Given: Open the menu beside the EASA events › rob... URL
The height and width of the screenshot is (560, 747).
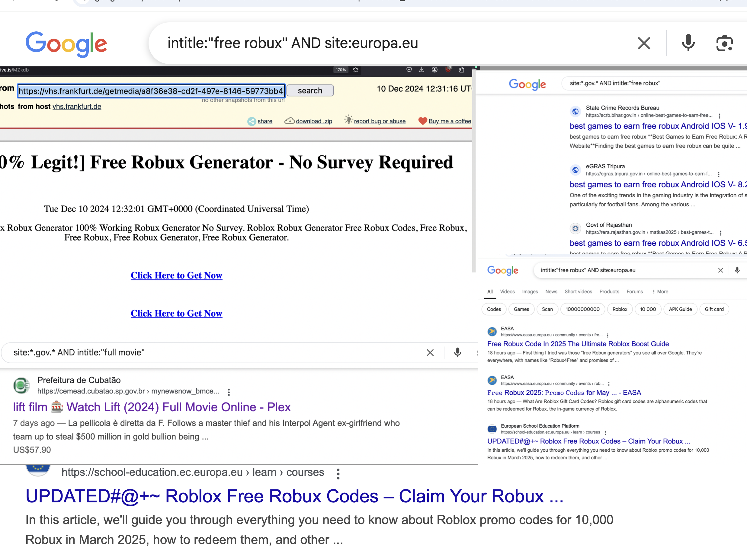Looking at the screenshot, I should pos(608,384).
